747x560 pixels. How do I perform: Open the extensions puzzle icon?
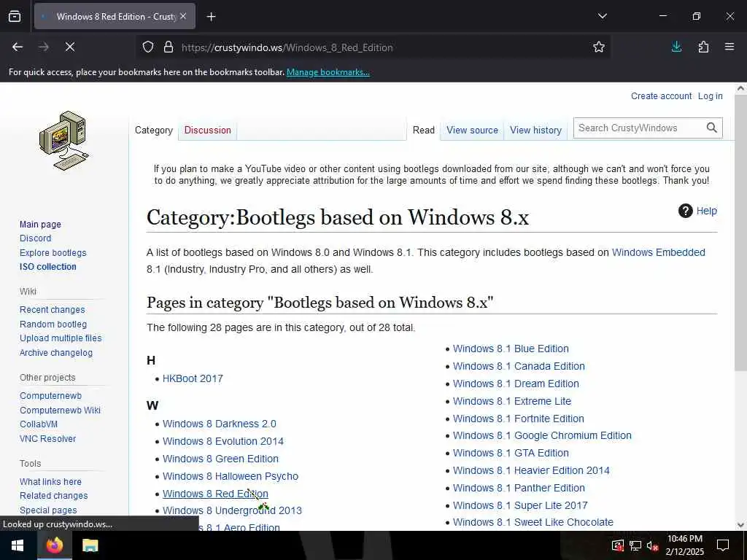click(703, 47)
